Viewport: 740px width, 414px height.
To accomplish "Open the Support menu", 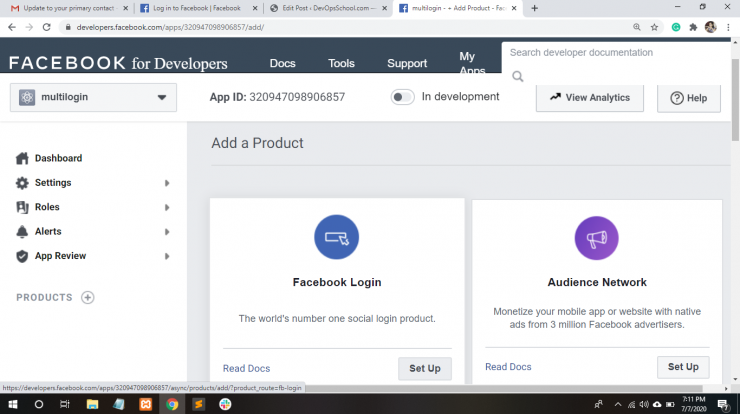I will (407, 63).
